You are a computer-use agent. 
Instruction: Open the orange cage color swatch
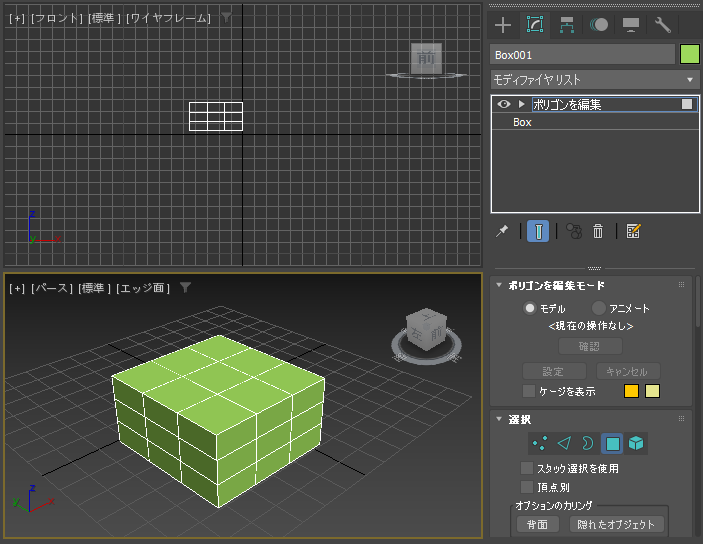click(631, 391)
